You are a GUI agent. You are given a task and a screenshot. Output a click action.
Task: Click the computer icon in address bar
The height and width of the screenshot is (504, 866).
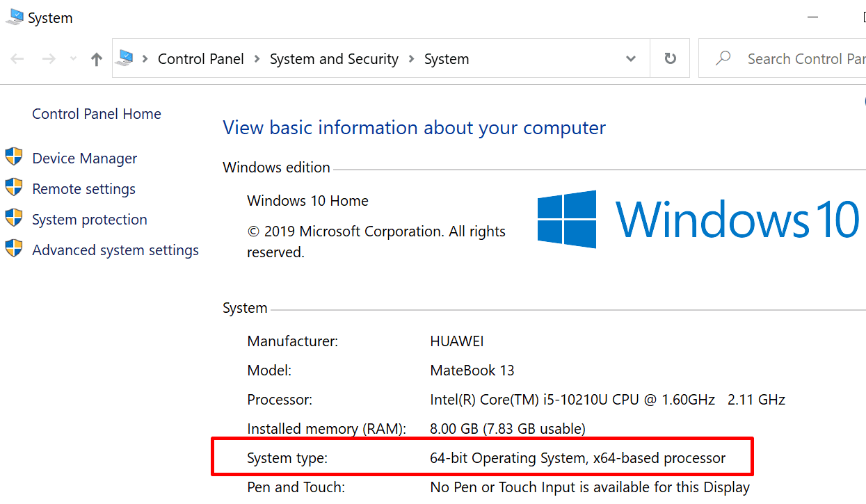(x=125, y=58)
